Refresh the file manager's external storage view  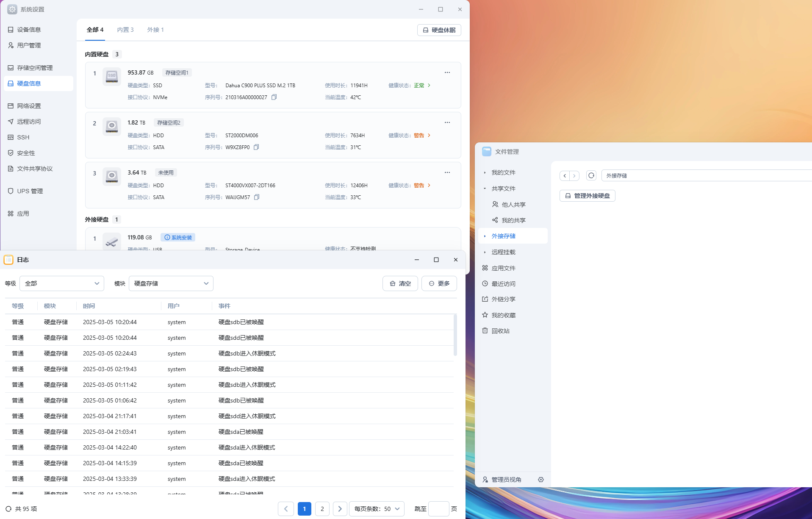tap(591, 175)
